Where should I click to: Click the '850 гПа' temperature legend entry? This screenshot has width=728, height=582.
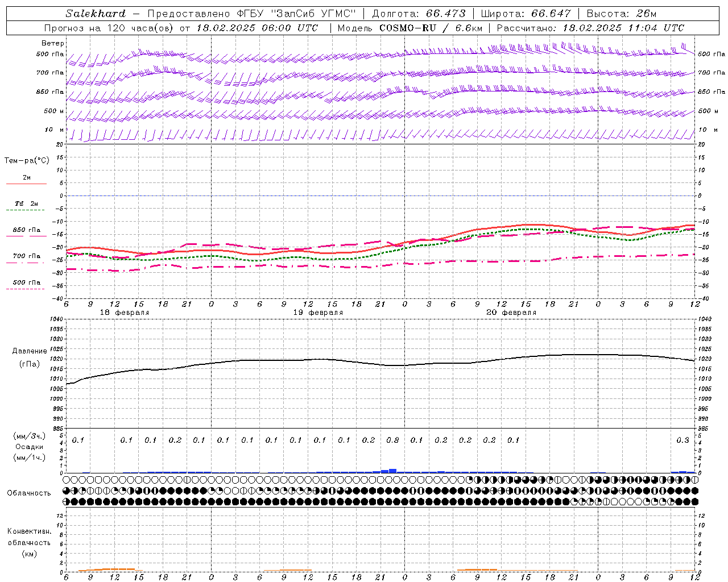coord(27,230)
